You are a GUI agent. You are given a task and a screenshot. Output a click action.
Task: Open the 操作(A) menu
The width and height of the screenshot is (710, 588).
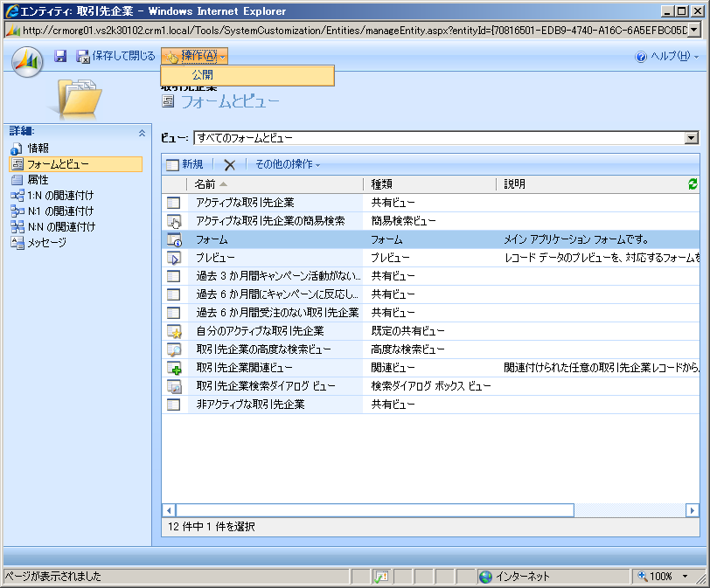(x=195, y=56)
